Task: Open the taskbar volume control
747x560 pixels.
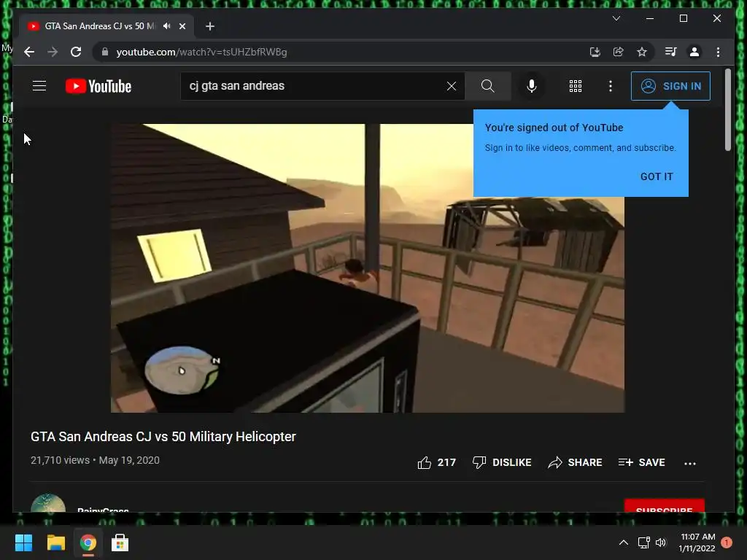Action: coord(661,542)
